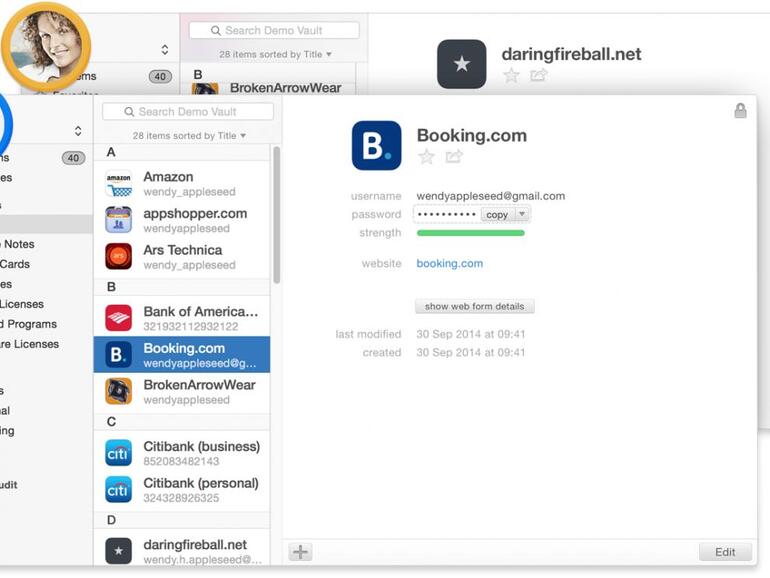Click the item list scrollbar
This screenshot has height=578, width=770.
coord(276,215)
